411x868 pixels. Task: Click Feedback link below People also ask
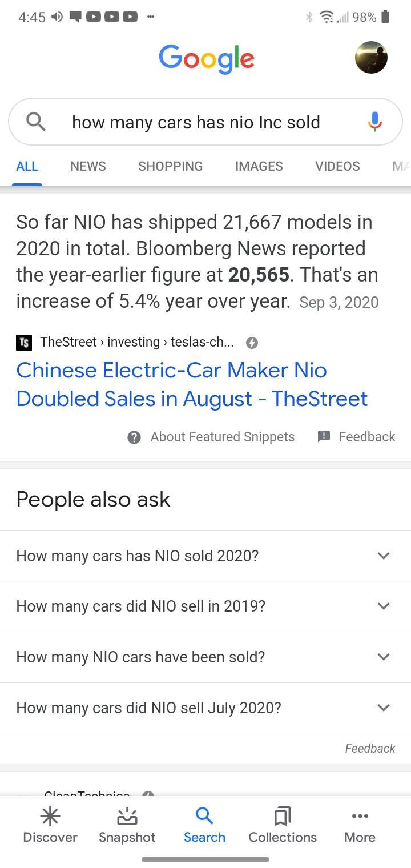coord(370,748)
